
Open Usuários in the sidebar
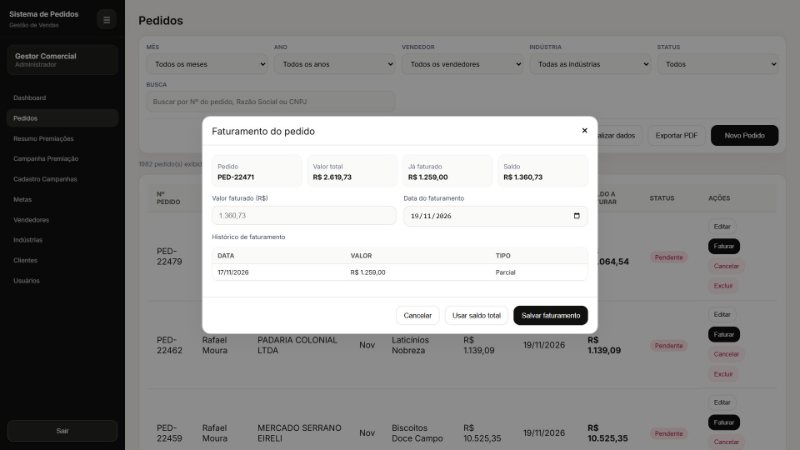coord(63,281)
